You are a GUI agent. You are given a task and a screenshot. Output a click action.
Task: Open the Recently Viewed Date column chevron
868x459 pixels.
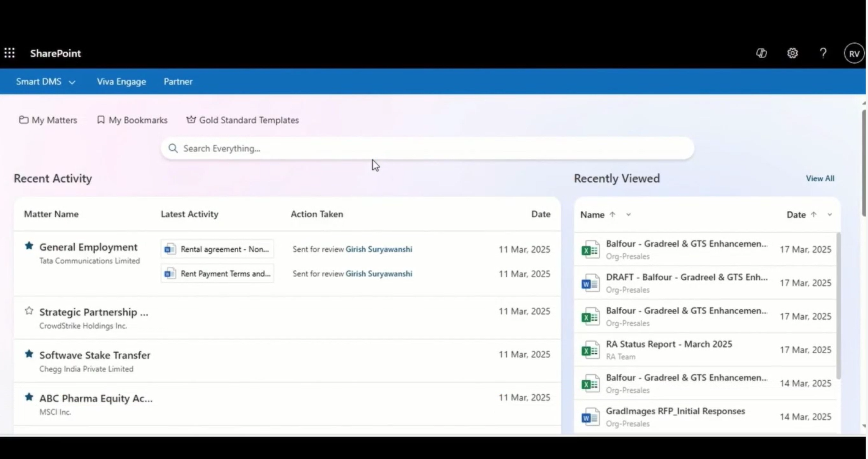(x=830, y=215)
